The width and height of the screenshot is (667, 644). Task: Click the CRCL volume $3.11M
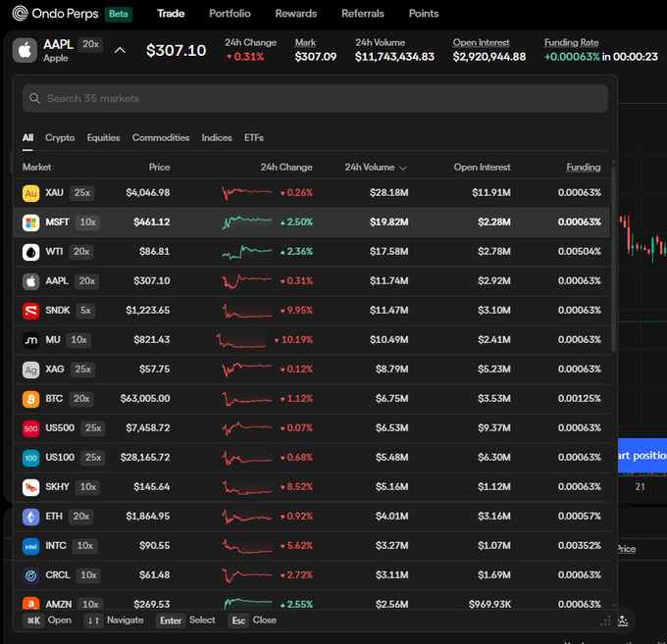[391, 574]
